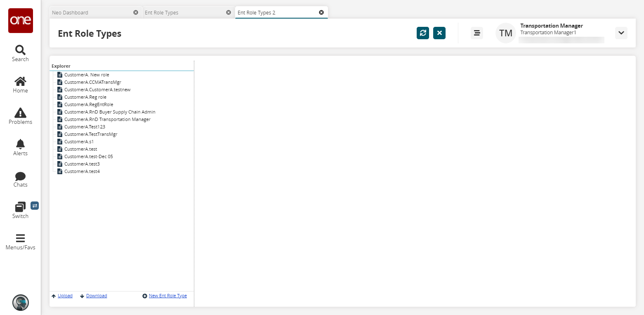Select CustomerA.CustomerA.testnew in Explorer
The image size is (644, 315).
click(97, 90)
